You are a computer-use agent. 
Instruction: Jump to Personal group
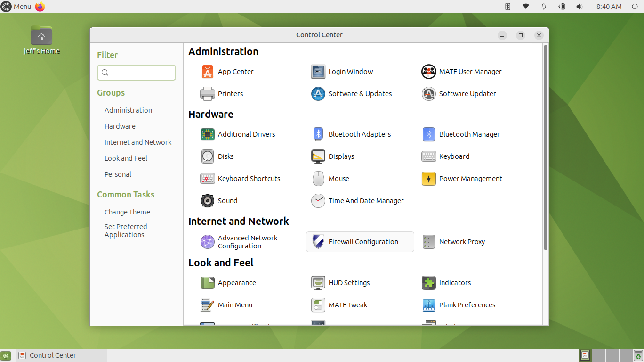pyautogui.click(x=118, y=174)
